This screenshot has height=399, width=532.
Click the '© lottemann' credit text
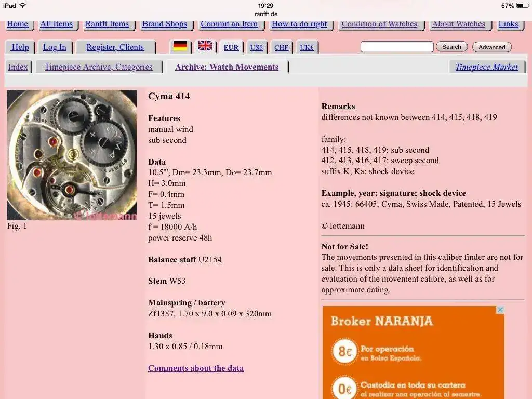click(343, 226)
